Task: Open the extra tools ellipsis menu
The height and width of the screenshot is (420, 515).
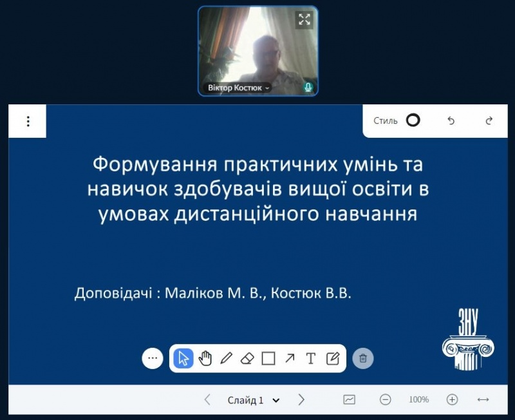Action: click(x=153, y=358)
